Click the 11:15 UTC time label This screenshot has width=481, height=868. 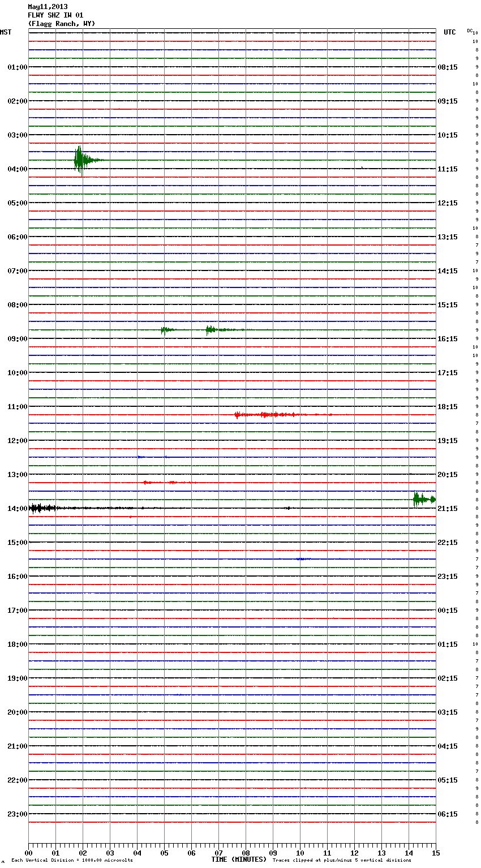coord(448,169)
